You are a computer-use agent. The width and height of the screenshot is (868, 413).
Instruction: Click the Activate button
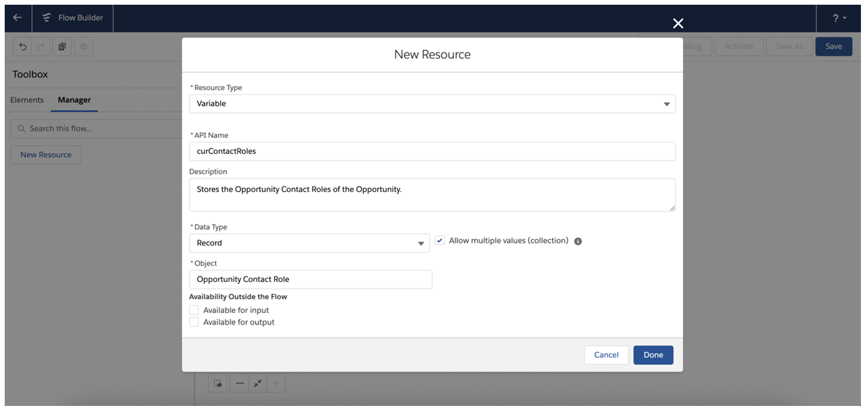click(x=738, y=46)
